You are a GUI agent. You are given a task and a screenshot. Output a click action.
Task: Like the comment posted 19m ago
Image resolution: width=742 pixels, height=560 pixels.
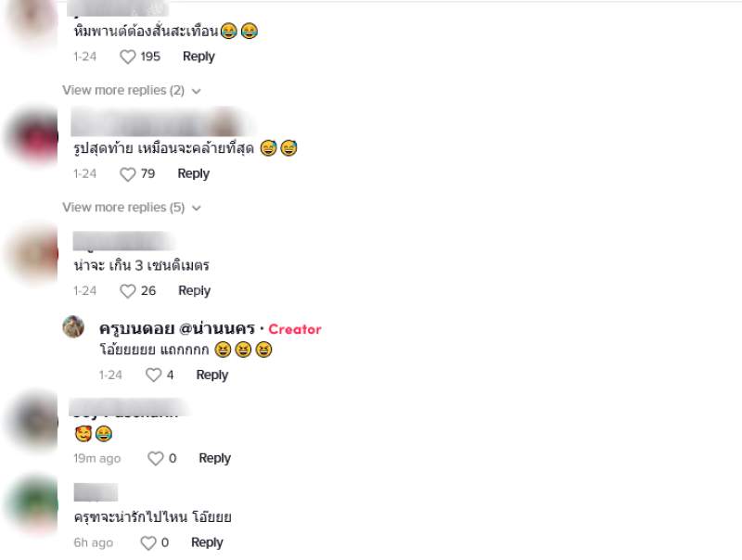(x=156, y=458)
